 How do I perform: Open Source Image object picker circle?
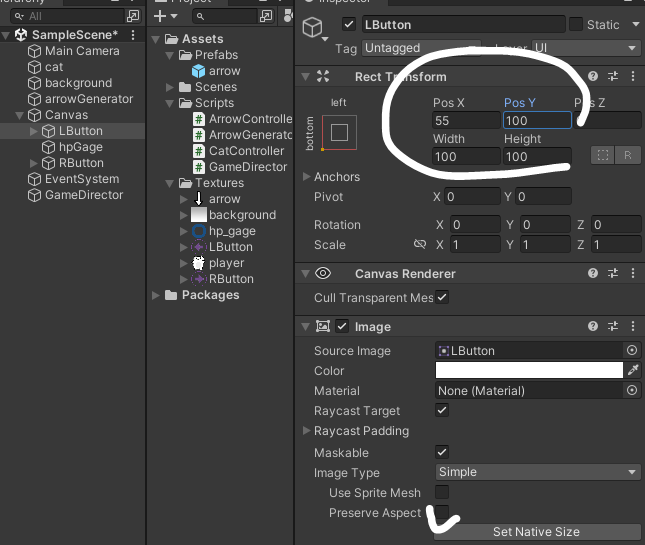coord(632,350)
